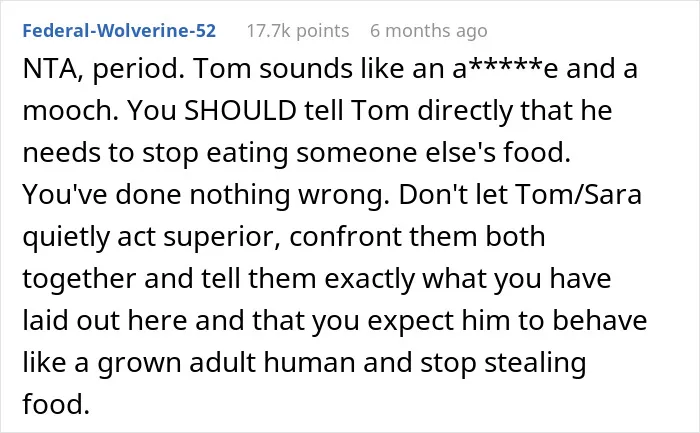Click the word behave
This screenshot has height=433, width=700.
coord(600,320)
